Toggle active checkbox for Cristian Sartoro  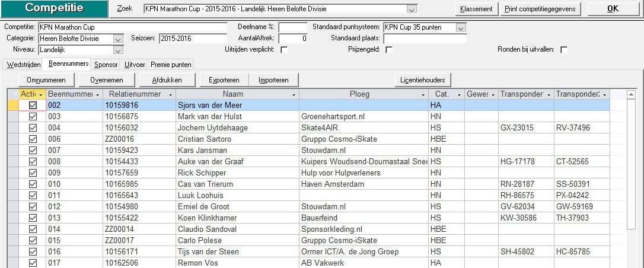tap(33, 139)
